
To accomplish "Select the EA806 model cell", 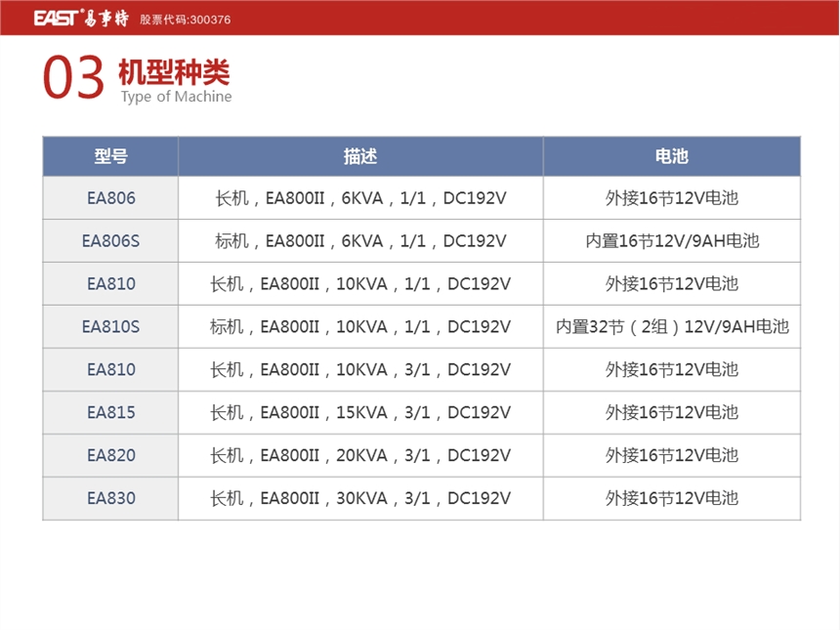I will click(x=111, y=198).
